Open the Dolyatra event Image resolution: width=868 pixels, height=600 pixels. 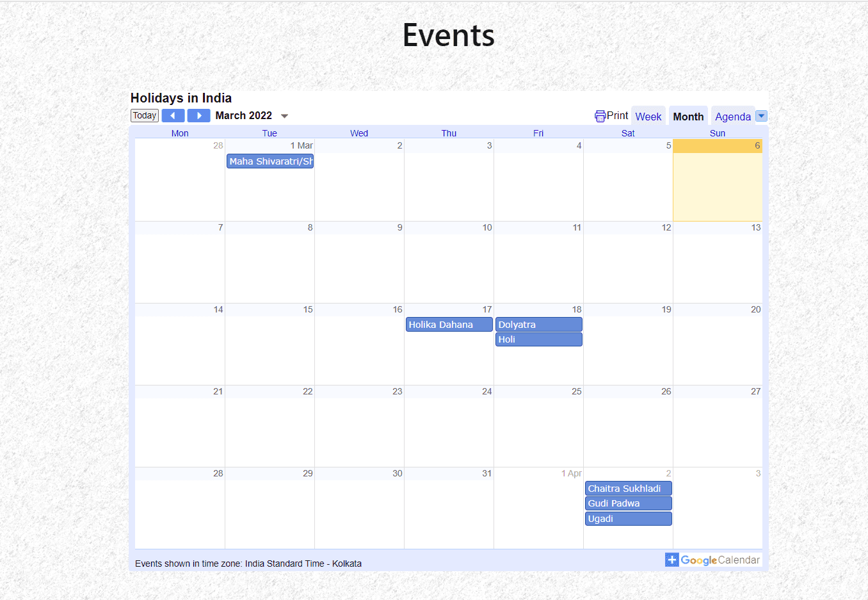(x=539, y=325)
